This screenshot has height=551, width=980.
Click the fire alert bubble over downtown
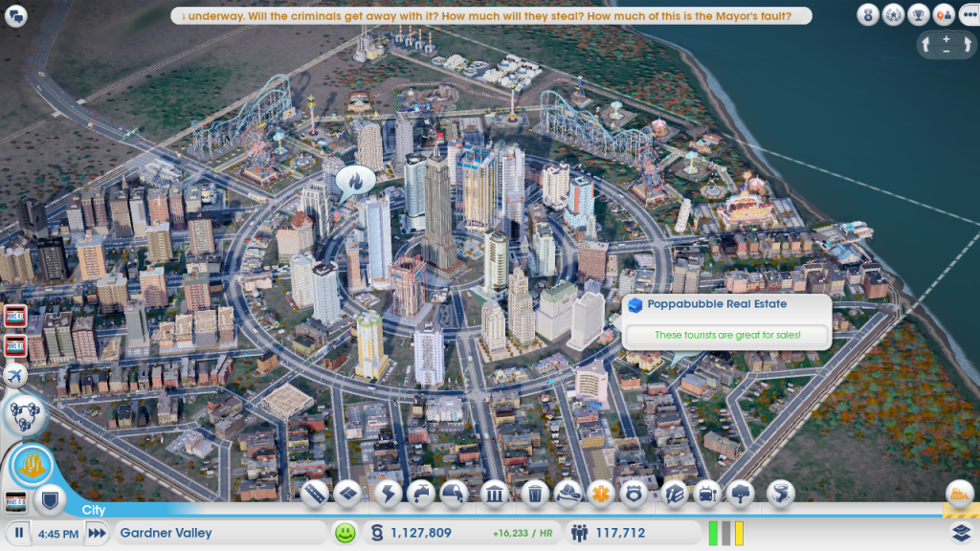pyautogui.click(x=355, y=183)
